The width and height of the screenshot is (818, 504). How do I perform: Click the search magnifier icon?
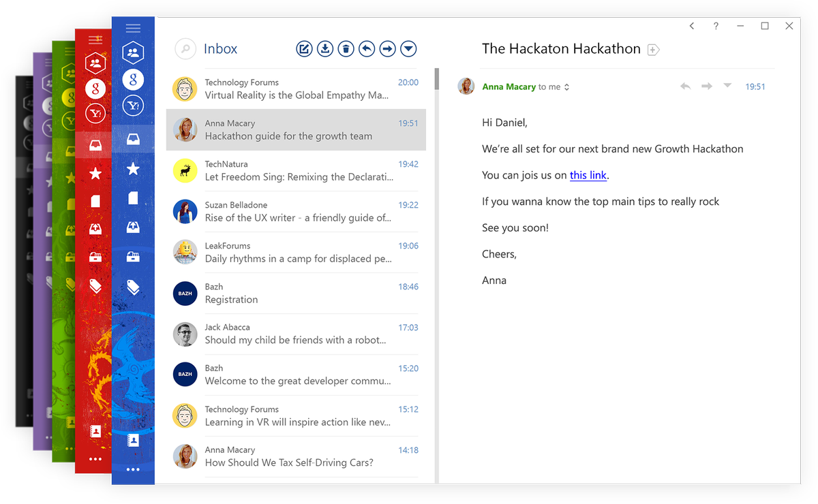coord(185,49)
